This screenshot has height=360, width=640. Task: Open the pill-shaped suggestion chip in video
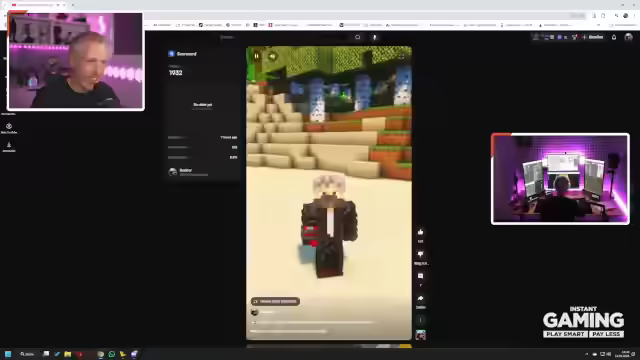tap(276, 301)
